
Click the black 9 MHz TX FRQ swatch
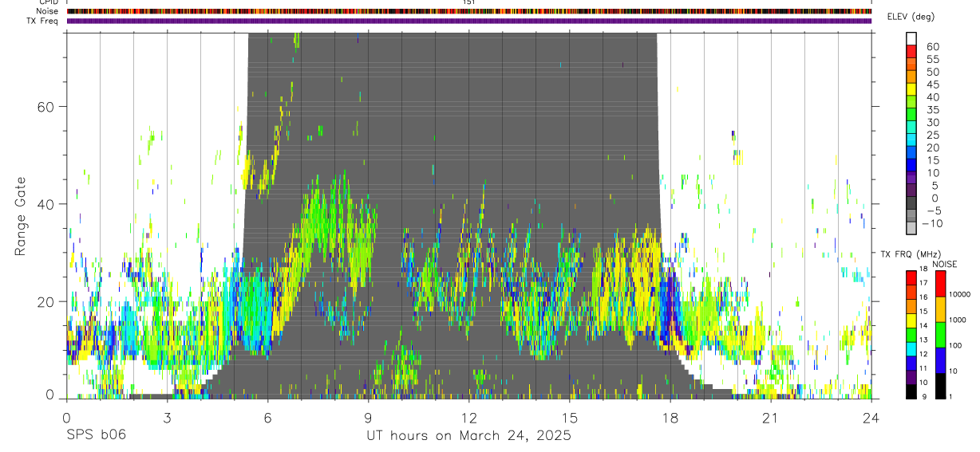[x=912, y=391]
